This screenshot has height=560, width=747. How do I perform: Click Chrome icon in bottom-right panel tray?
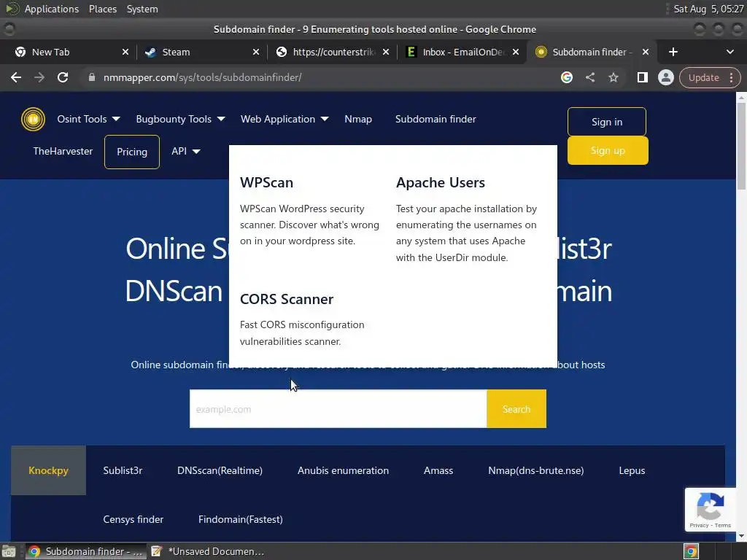coord(691,551)
